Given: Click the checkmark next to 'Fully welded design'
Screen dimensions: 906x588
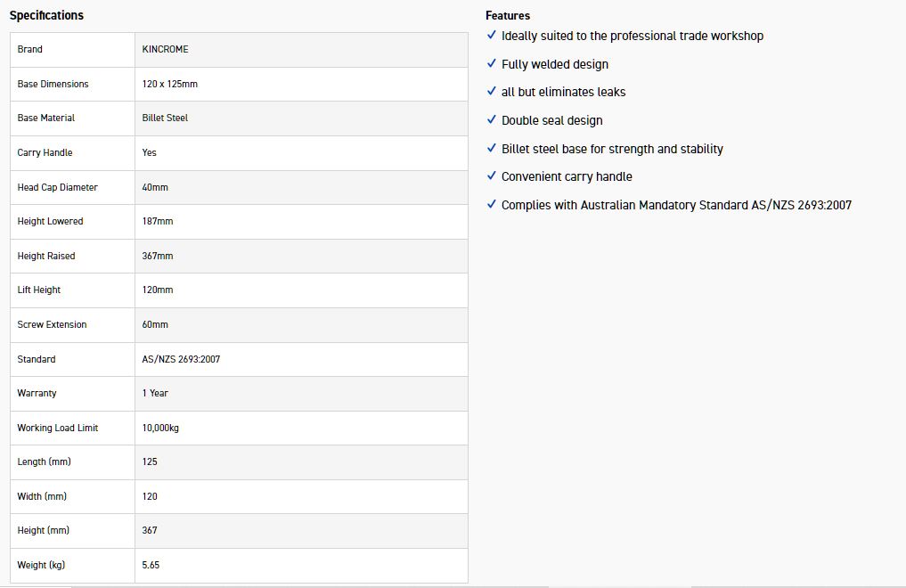Looking at the screenshot, I should [492, 64].
